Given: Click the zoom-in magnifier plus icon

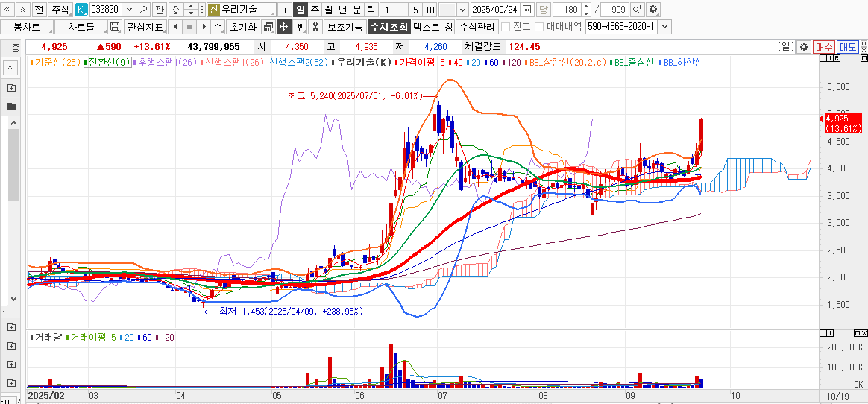Looking at the screenshot, I should coord(638,10).
